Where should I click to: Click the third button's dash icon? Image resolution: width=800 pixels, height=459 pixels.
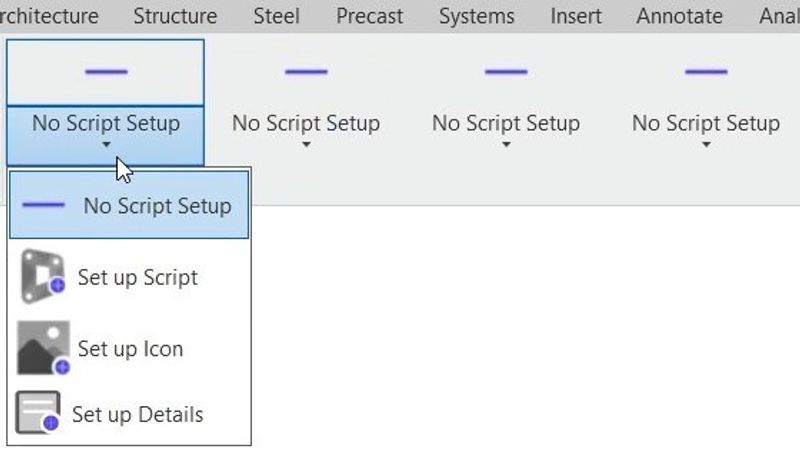[x=505, y=72]
